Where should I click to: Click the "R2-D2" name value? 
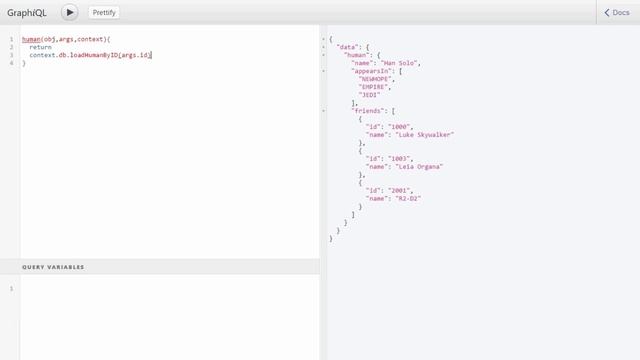coord(408,199)
